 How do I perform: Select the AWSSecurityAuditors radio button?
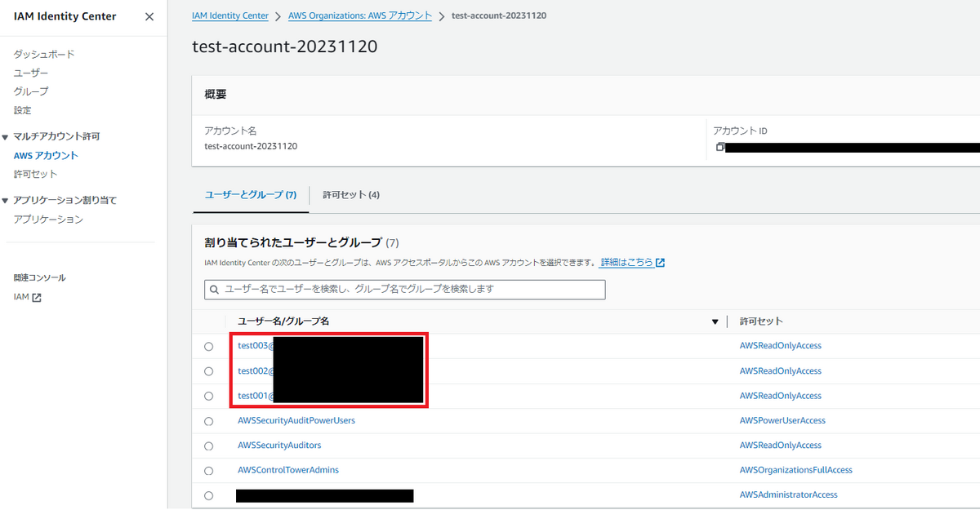coord(209,446)
